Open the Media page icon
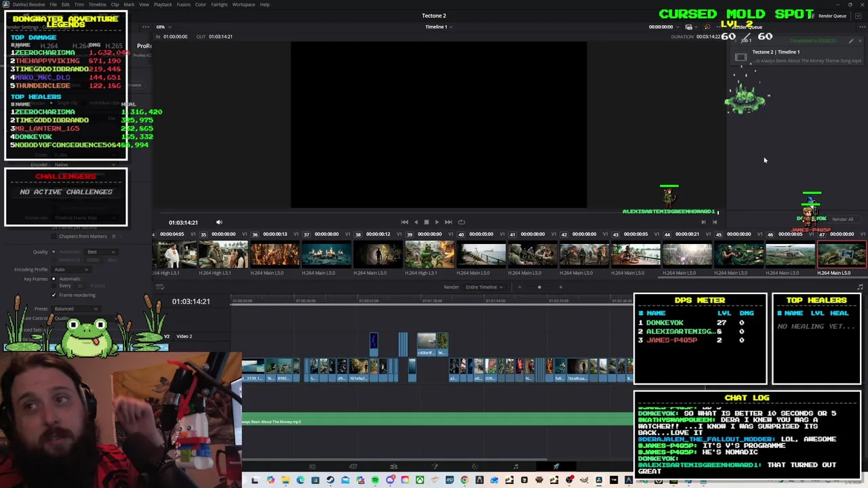 pyautogui.click(x=312, y=466)
